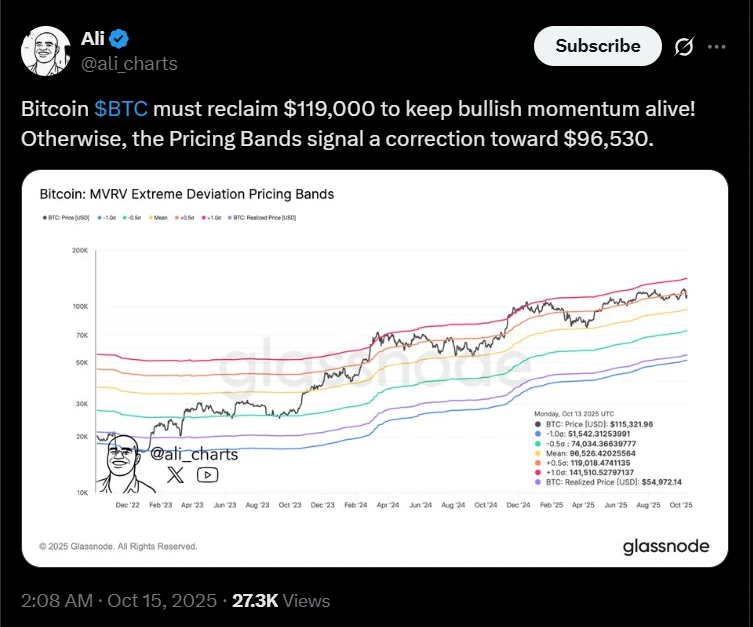The image size is (753, 627).
Task: Click the Grok icon beside Subscribe
Action: 685,46
